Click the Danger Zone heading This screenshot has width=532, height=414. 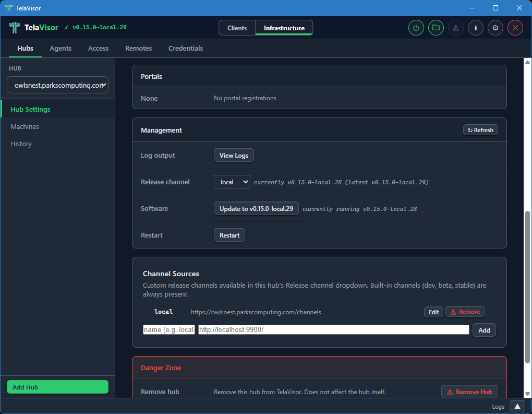point(161,368)
